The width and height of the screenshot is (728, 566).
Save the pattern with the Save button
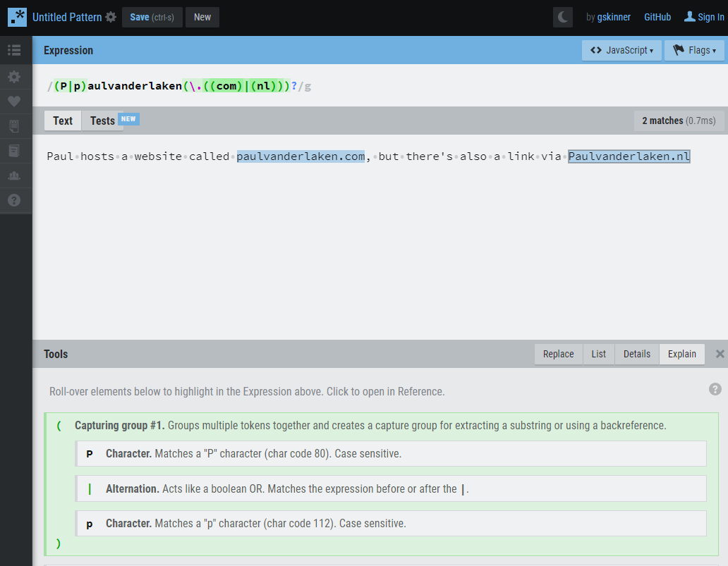point(152,17)
